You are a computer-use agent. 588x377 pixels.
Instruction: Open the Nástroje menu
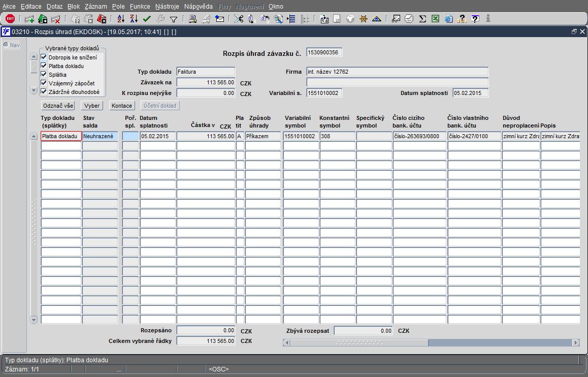(167, 7)
